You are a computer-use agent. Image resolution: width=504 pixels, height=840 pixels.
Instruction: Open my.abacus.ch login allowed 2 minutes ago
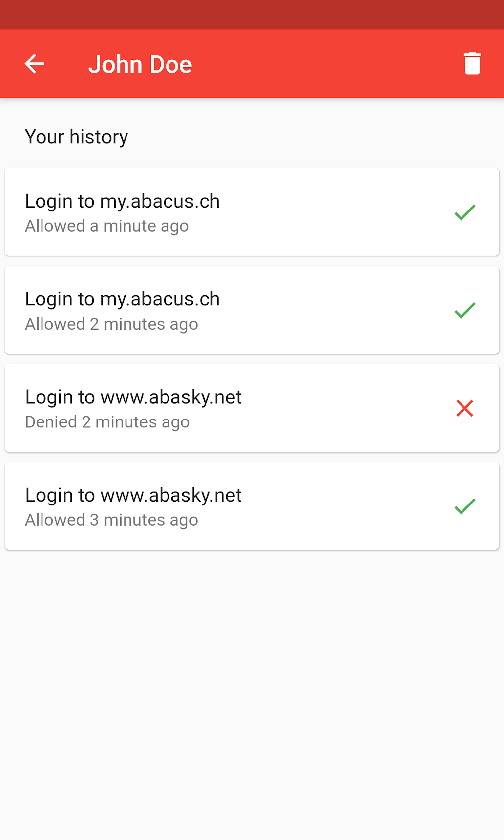123,299
